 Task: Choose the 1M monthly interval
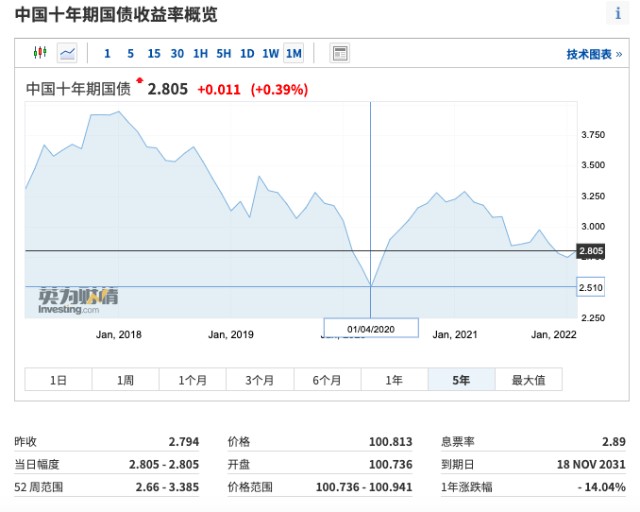coord(293,53)
